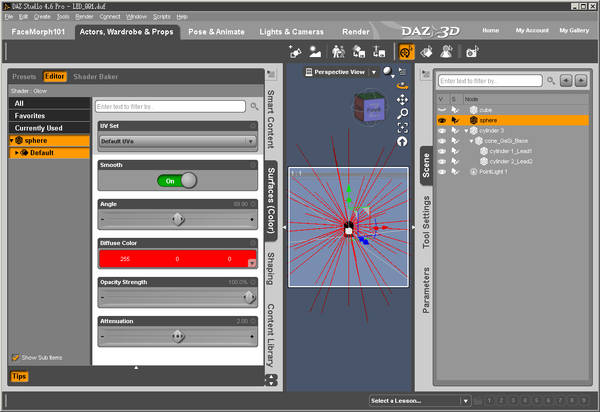Open the viewport options menu icon
Image resolution: width=600 pixels, height=412 pixels.
pos(402,72)
